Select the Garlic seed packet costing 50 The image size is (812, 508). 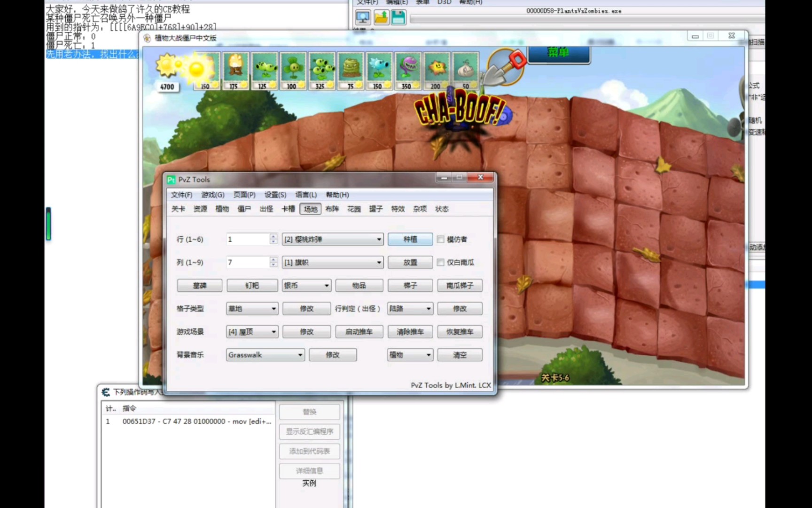pyautogui.click(x=465, y=71)
